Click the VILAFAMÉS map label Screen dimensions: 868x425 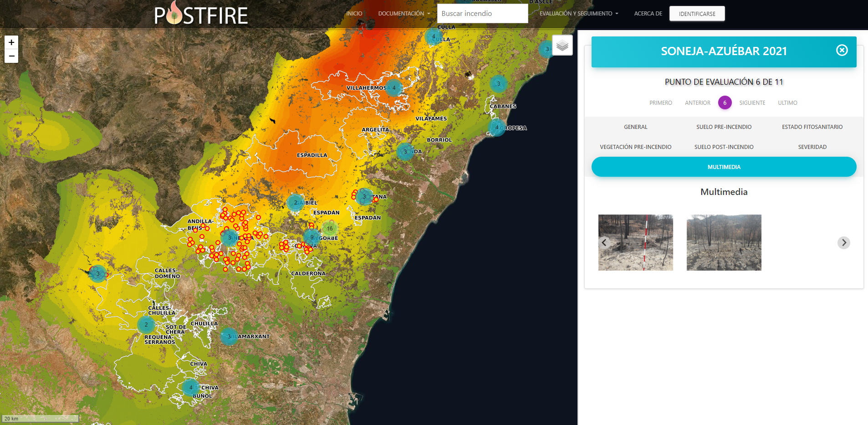[431, 119]
